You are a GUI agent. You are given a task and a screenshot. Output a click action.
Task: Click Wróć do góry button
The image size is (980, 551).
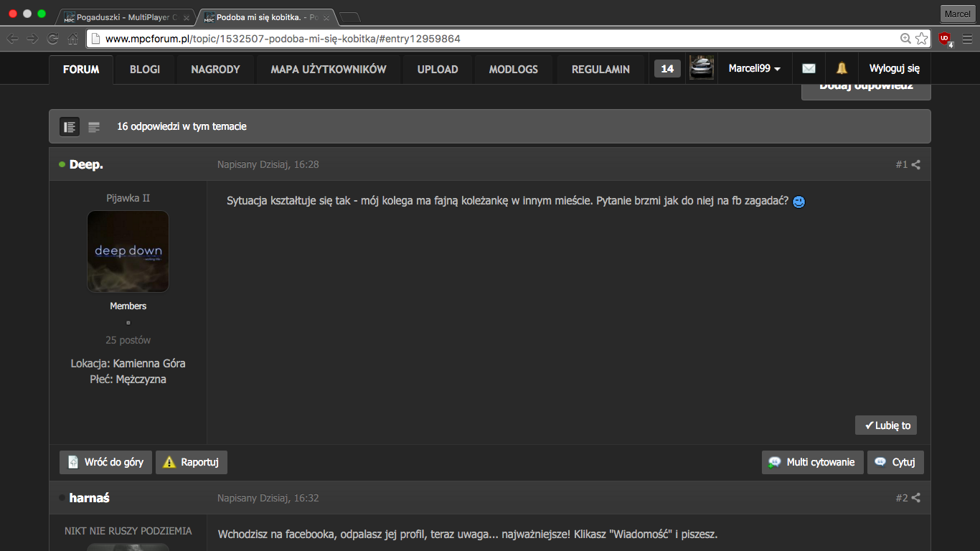[105, 462]
